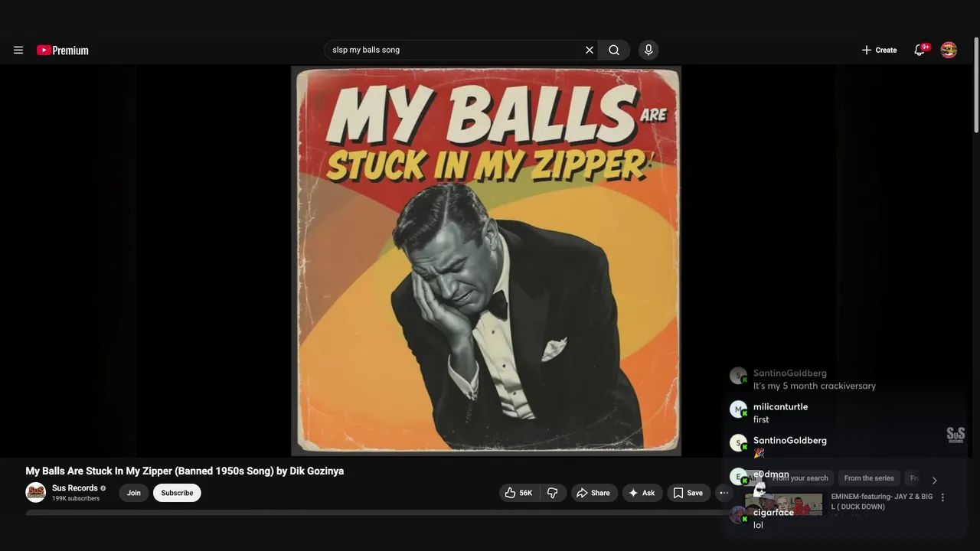980x551 pixels.
Task: Subscribe to Sus Records
Action: coord(177,493)
